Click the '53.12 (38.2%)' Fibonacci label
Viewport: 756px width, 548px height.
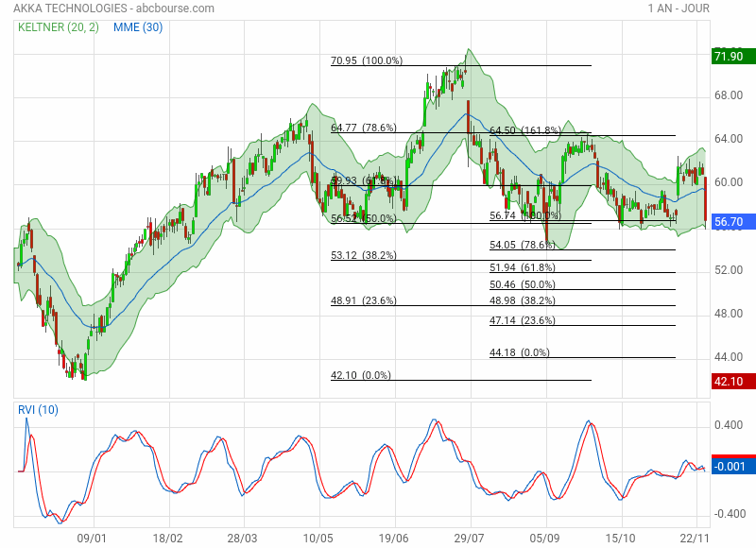(364, 255)
